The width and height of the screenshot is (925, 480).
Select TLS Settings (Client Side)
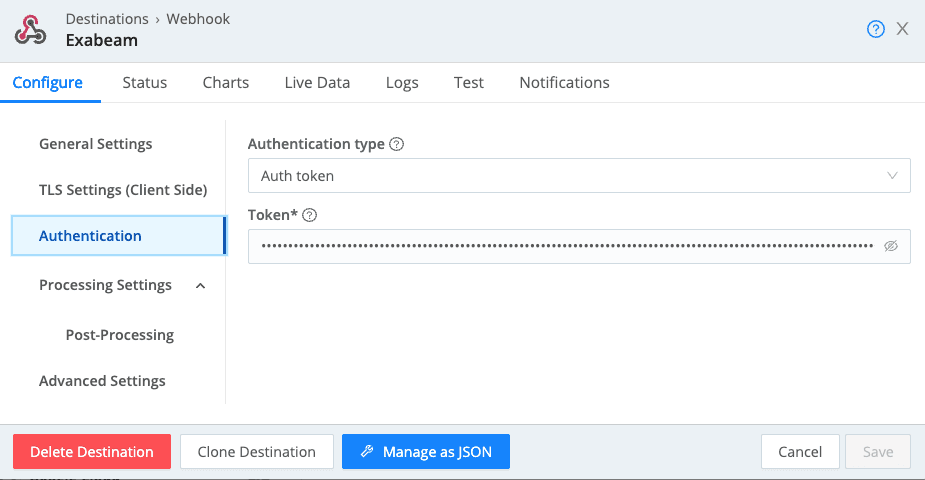pyautogui.click(x=123, y=190)
